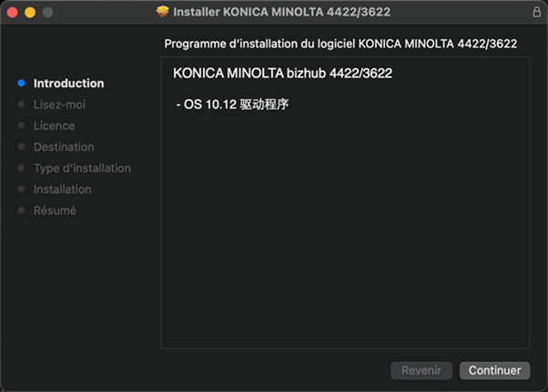Go to the Destination step
Screen dimensions: 548x392
(64, 146)
